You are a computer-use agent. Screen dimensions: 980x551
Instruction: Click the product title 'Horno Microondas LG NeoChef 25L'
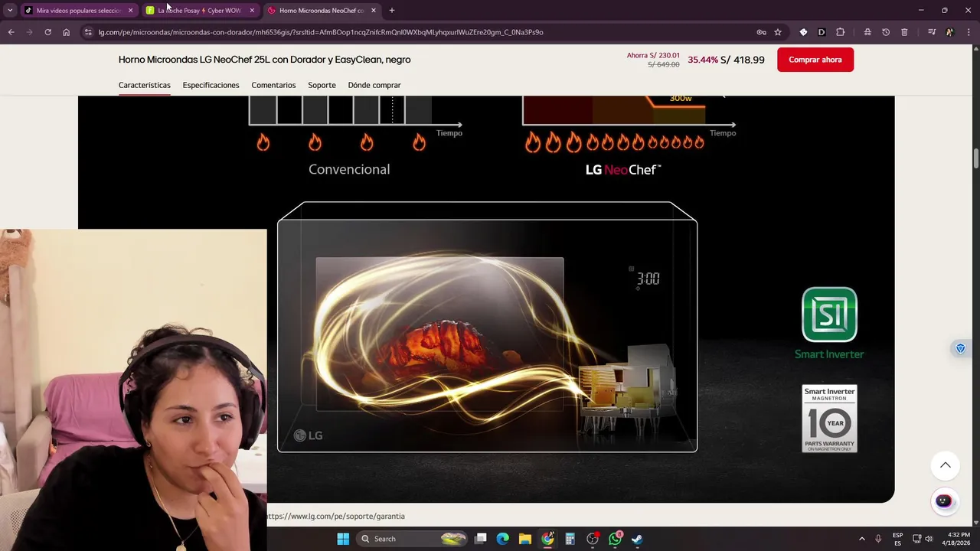click(x=264, y=60)
